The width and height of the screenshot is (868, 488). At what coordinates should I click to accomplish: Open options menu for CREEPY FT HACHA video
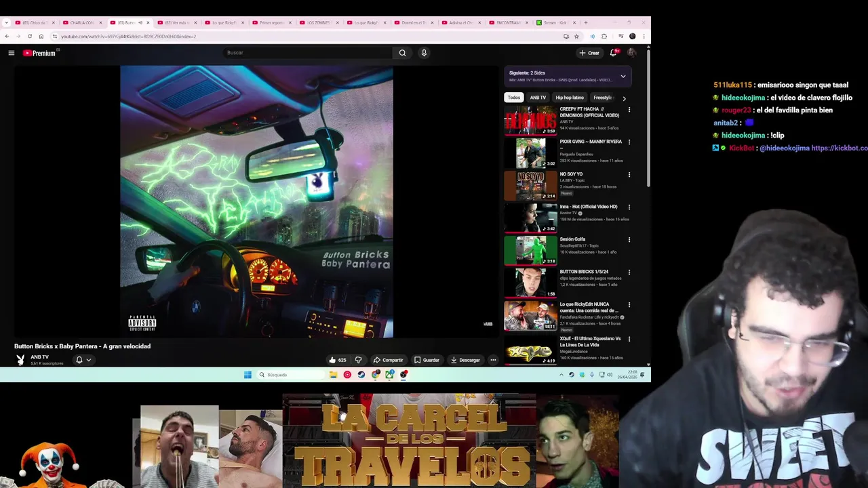[x=629, y=110]
